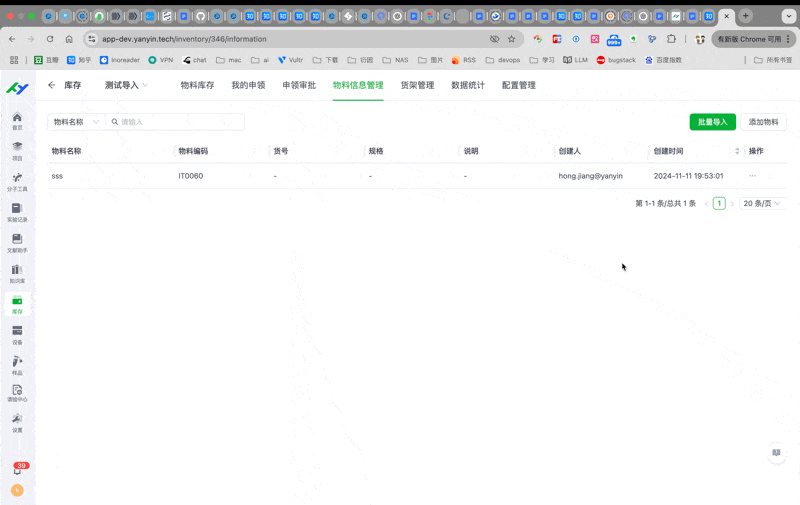Click the 创建人 column header
Screen dimensions: 800x505
[569, 151]
